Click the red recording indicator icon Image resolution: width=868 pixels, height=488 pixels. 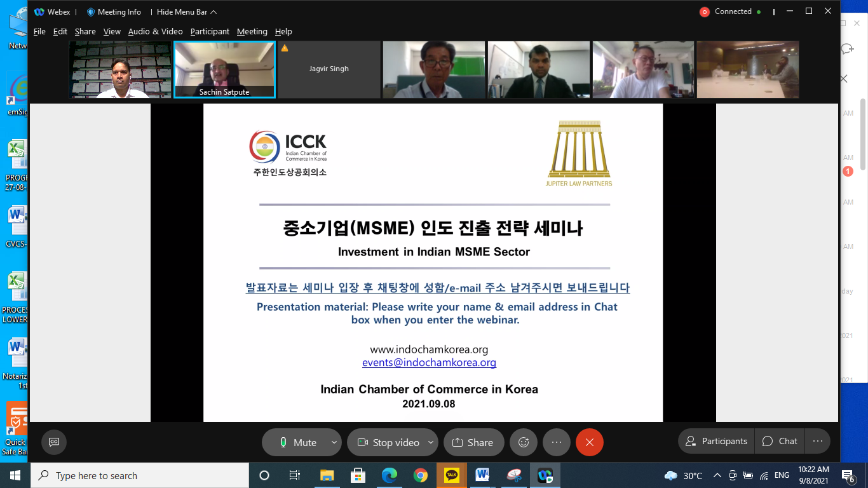point(704,11)
